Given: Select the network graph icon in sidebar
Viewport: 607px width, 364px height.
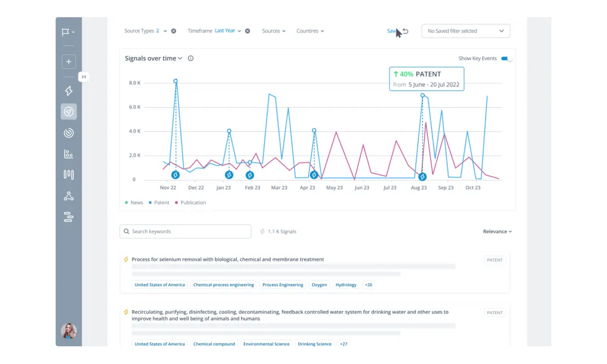Looking at the screenshot, I should (69, 196).
